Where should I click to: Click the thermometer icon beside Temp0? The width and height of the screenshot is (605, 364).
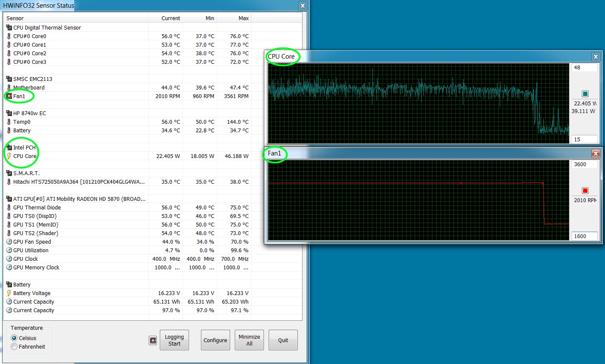(9, 122)
